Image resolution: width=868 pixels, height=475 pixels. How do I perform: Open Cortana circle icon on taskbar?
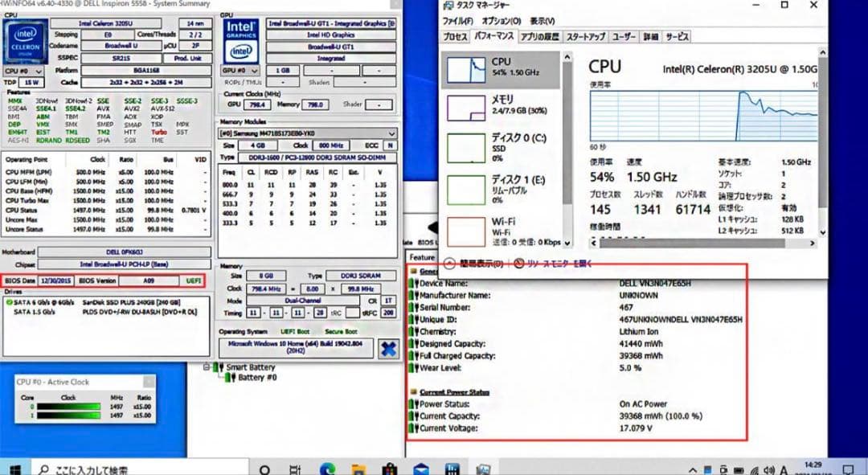pyautogui.click(x=264, y=469)
